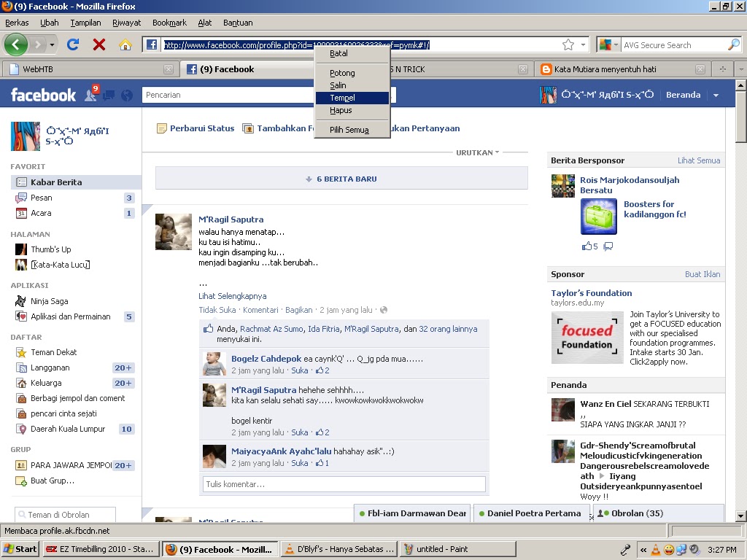Click comment icon on sponsored ad
747x560 pixels.
[608, 246]
